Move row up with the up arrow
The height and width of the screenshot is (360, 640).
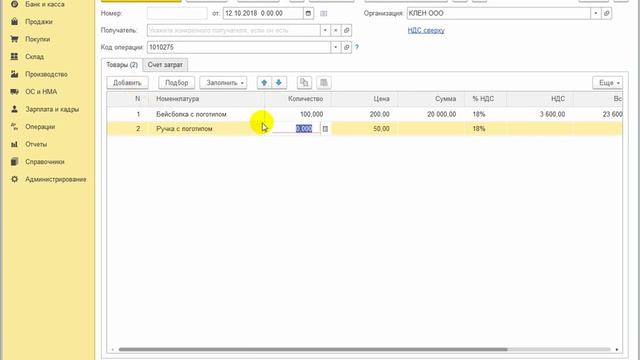(264, 83)
